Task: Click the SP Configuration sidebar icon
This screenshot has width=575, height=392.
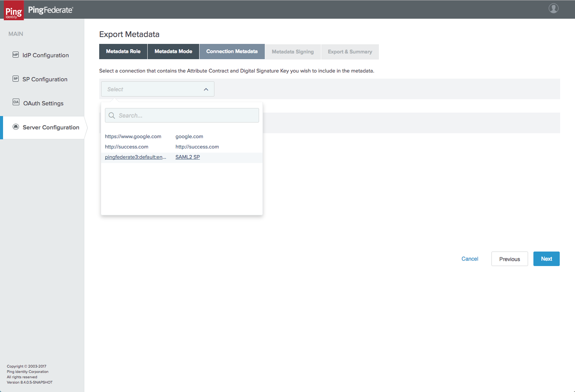Action: (16, 79)
